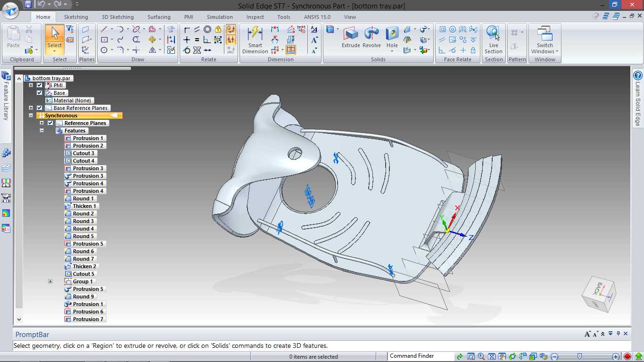The height and width of the screenshot is (362, 644).
Task: Click the Rotate view status bar icon
Action: coord(512,357)
